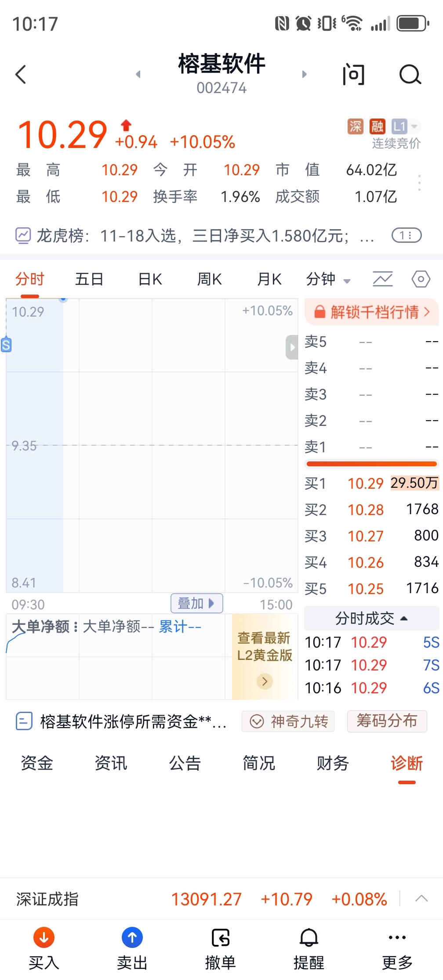Viewport: 443px width, 980px height.
Task: Tap the 深 market badge
Action: point(355,126)
